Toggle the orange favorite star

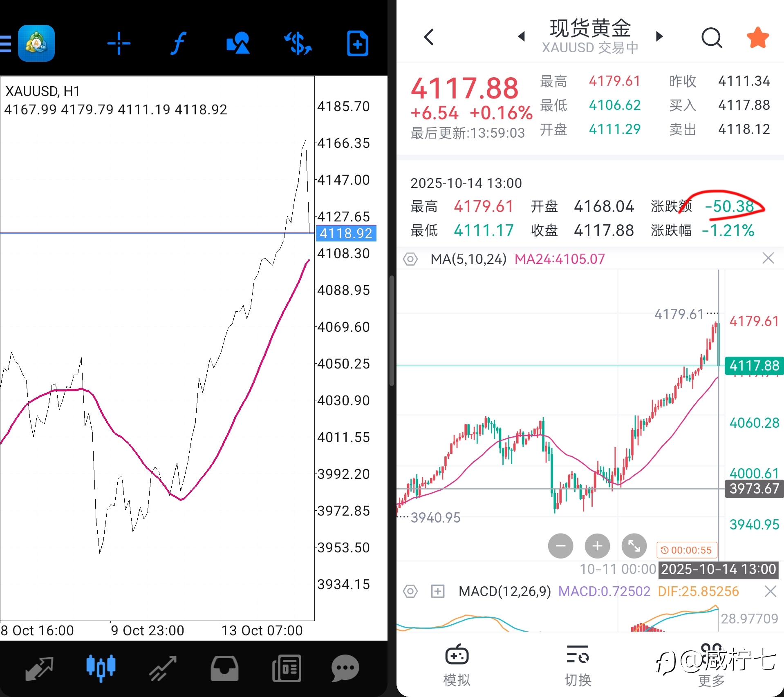tap(757, 38)
